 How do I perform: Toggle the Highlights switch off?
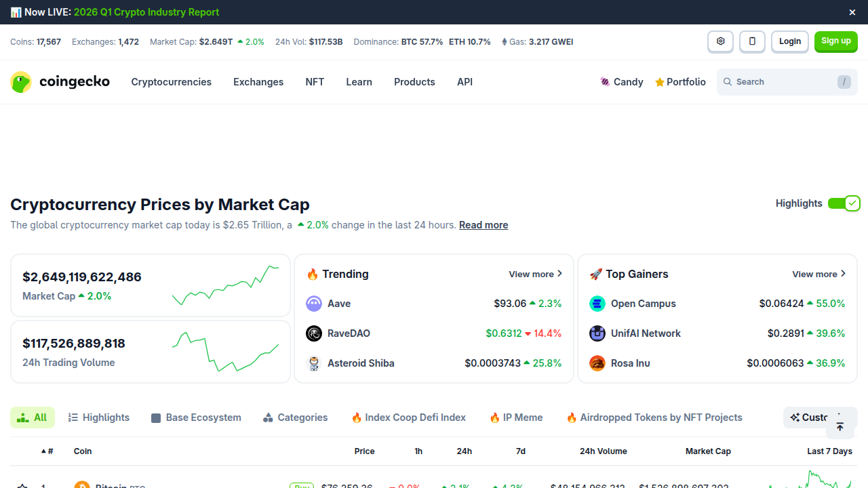click(844, 203)
